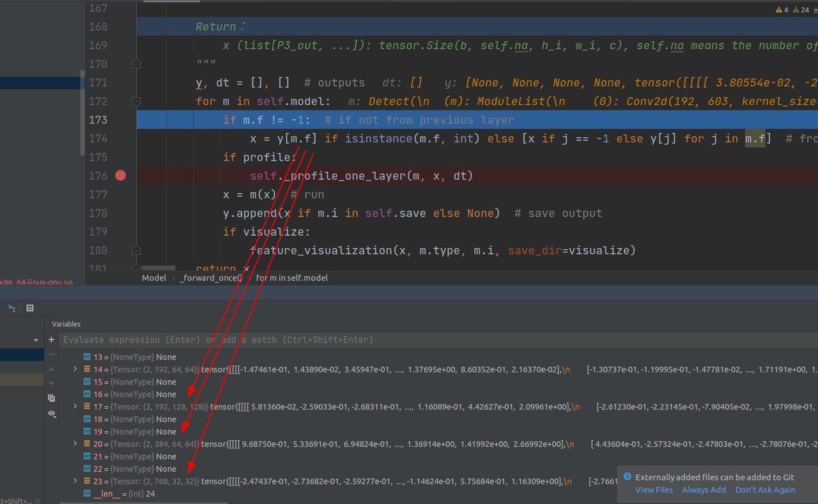Focus the Evaluate expression input field
This screenshot has width=818, height=504.
pos(438,340)
